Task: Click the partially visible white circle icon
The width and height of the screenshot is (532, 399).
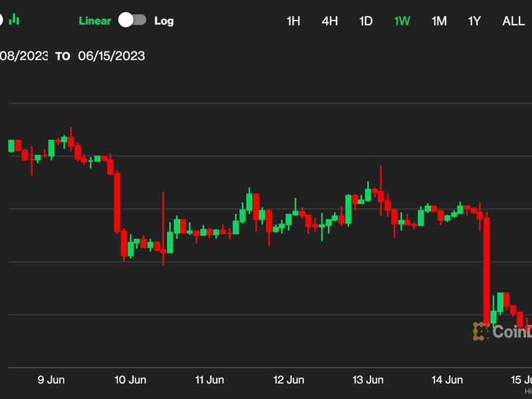Action: [1, 20]
